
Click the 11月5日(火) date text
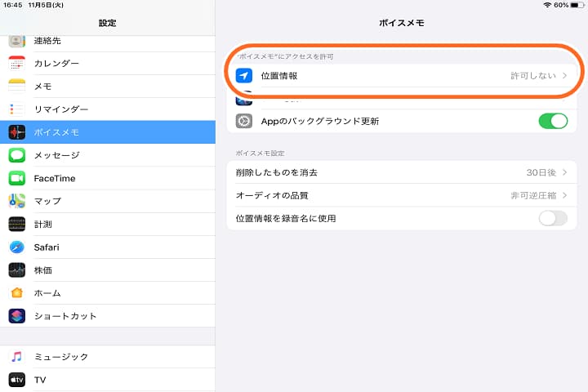tap(46, 5)
